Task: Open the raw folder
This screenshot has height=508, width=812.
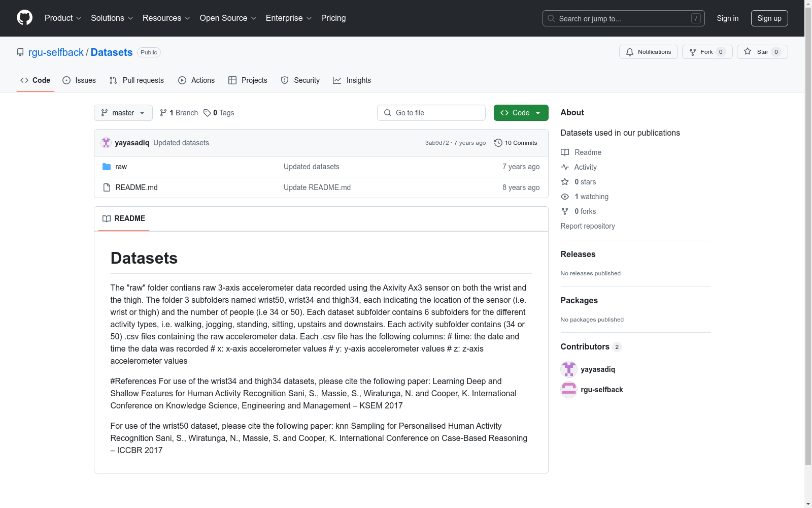Action: coord(121,167)
